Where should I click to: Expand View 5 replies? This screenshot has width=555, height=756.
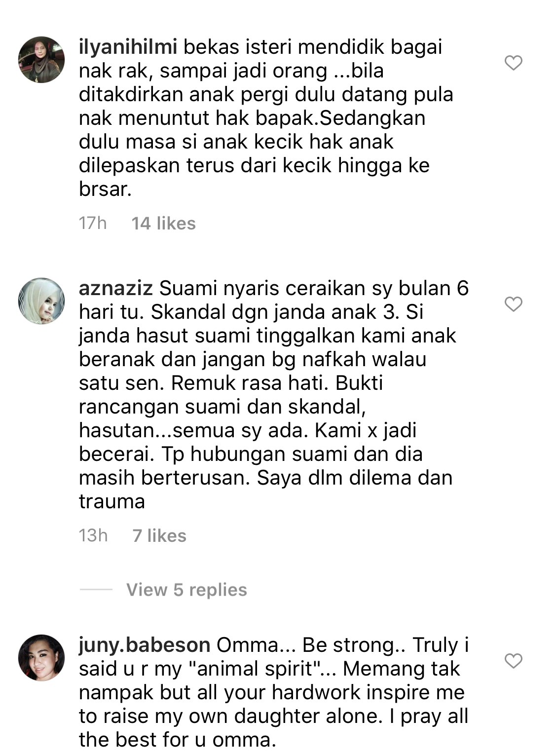tap(186, 590)
